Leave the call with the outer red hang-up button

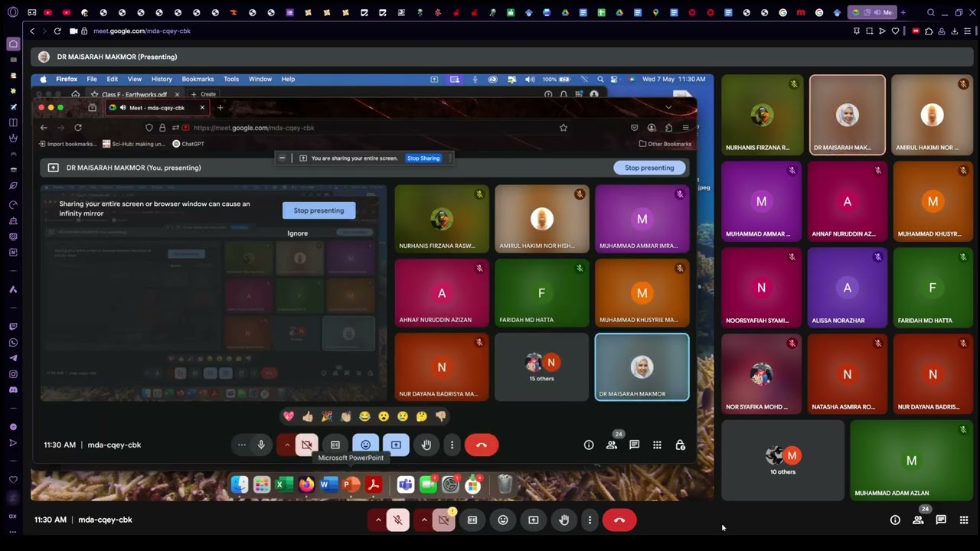point(619,520)
